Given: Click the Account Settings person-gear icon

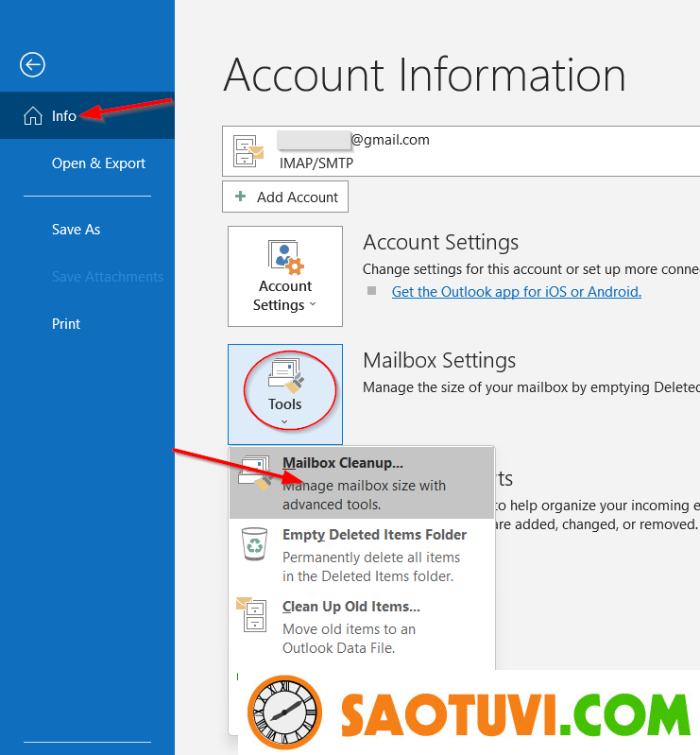Looking at the screenshot, I should point(284,257).
